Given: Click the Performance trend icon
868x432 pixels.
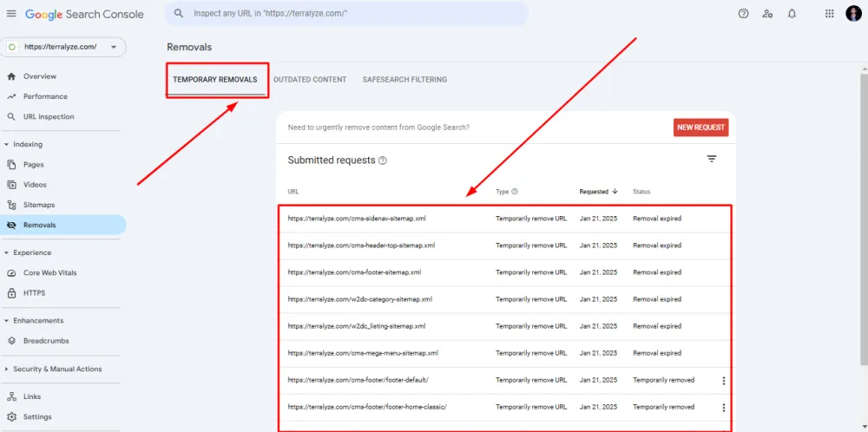Looking at the screenshot, I should [x=11, y=97].
